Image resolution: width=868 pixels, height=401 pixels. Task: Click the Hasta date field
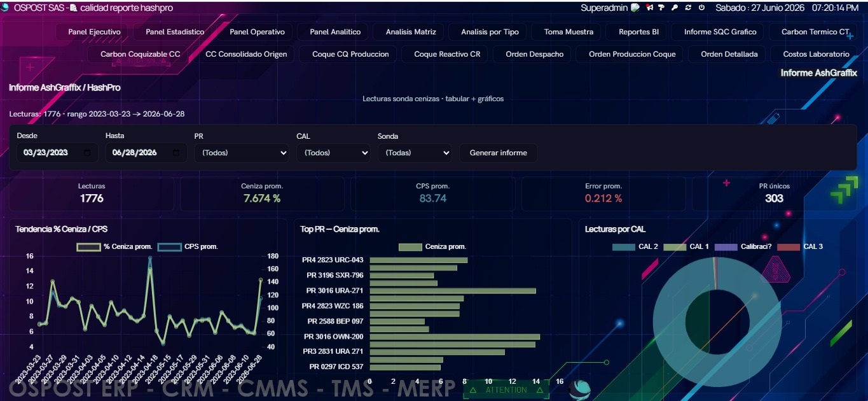146,153
